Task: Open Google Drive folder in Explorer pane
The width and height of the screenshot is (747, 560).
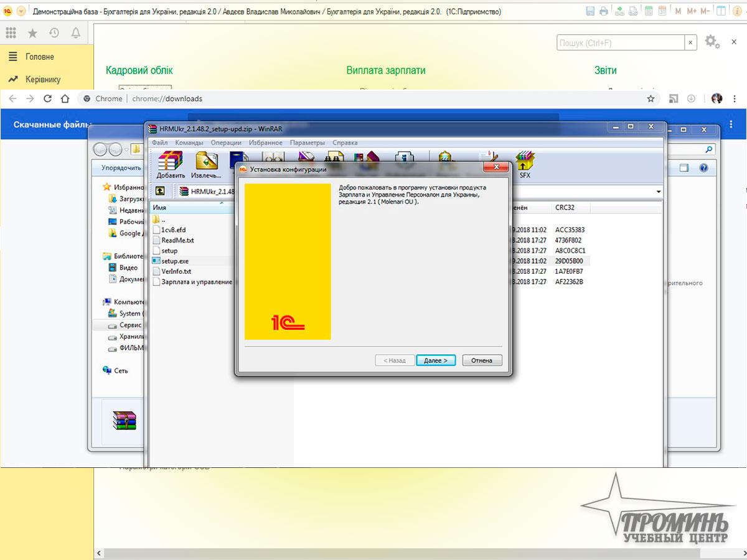Action: pos(126,233)
